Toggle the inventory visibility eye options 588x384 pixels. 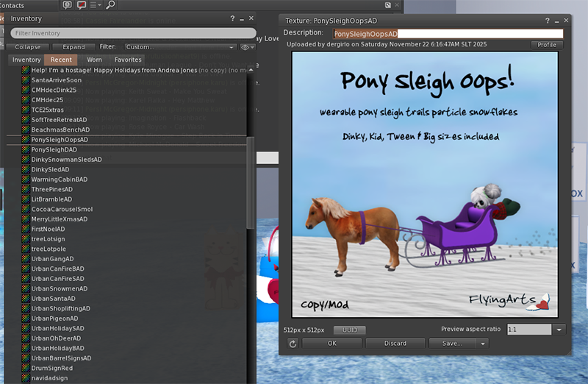click(x=246, y=47)
